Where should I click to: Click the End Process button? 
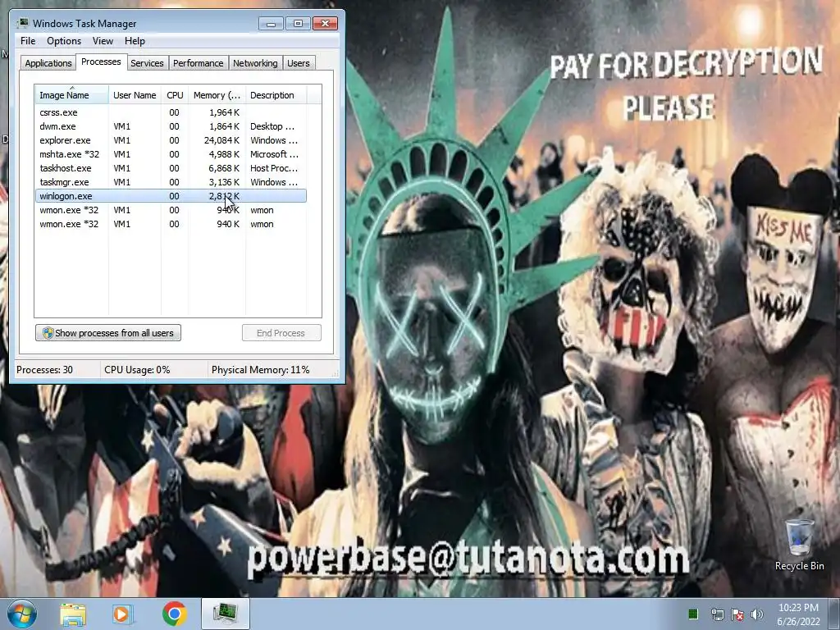coord(281,333)
